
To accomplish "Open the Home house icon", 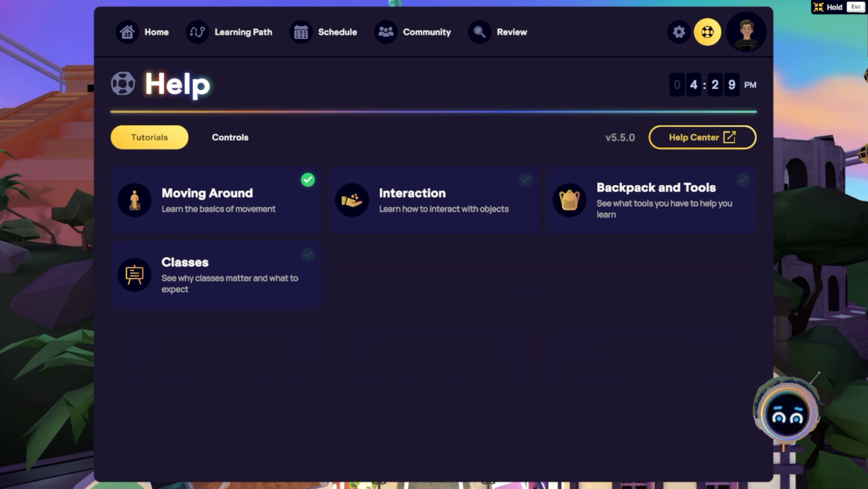I will [127, 32].
